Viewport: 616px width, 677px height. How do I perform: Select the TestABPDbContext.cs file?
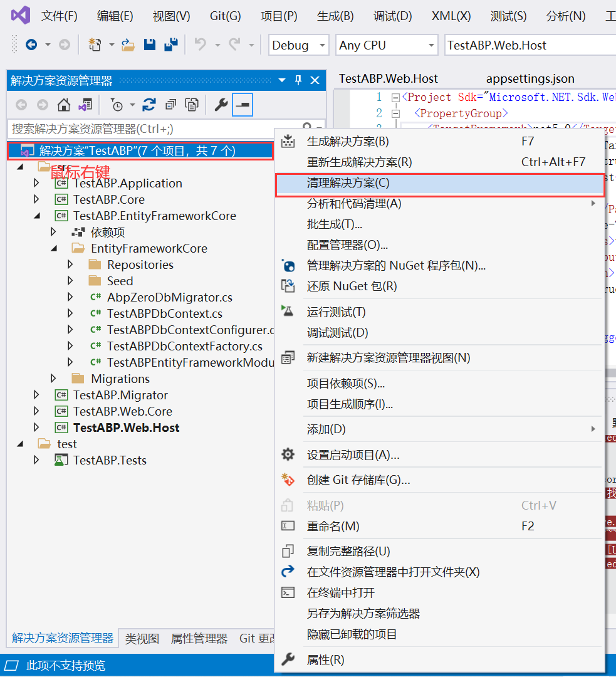[164, 314]
